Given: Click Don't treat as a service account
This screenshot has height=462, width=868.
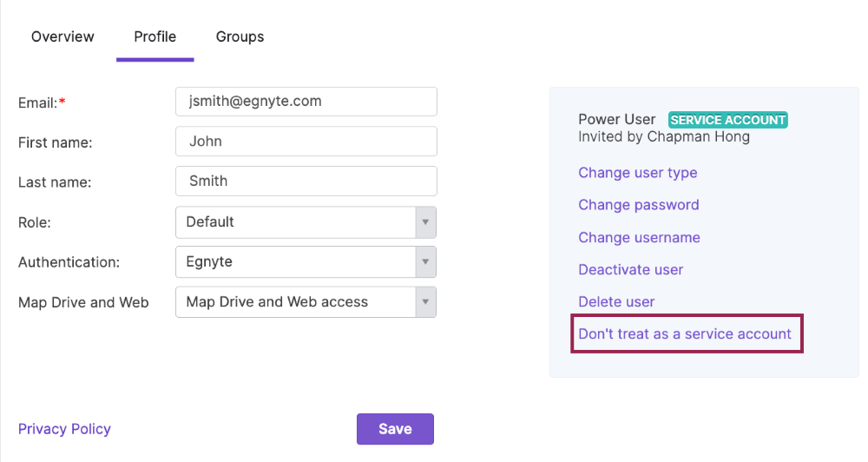Looking at the screenshot, I should pos(685,334).
